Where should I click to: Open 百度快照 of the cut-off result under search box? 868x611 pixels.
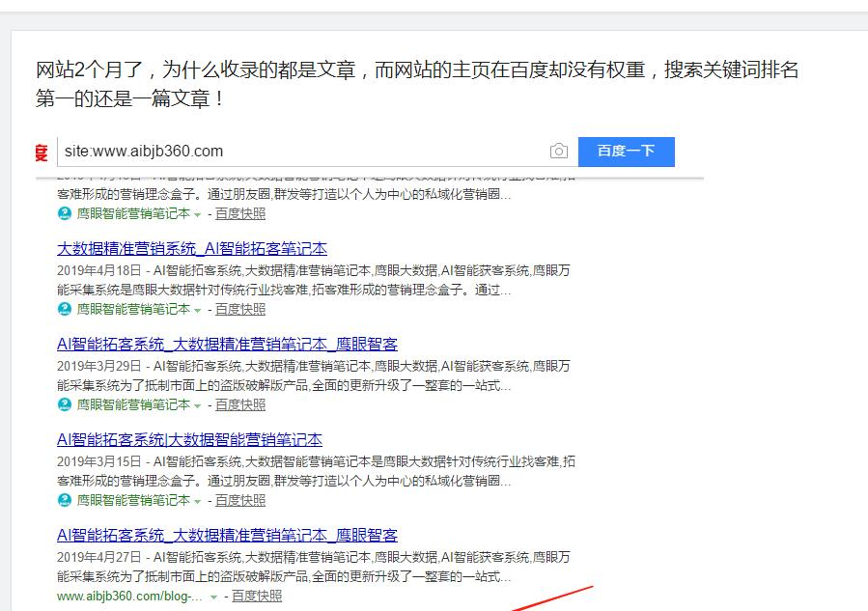pos(240,213)
